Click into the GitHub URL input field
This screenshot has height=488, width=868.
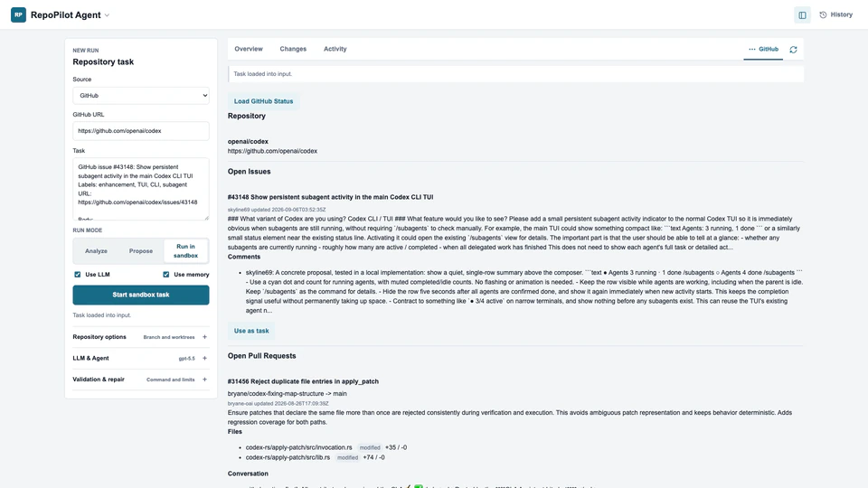141,131
